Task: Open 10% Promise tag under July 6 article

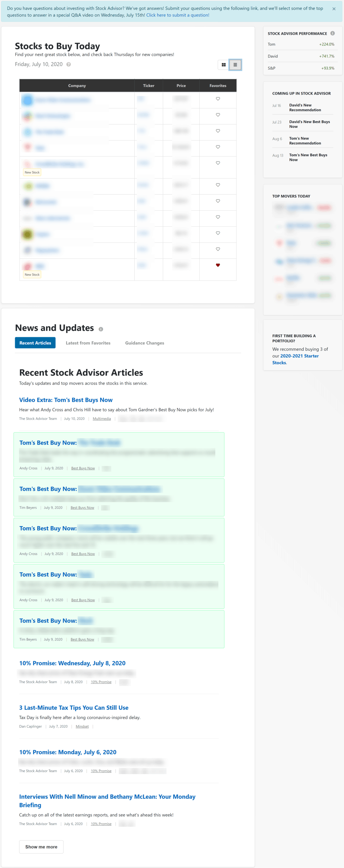Action: click(x=101, y=771)
